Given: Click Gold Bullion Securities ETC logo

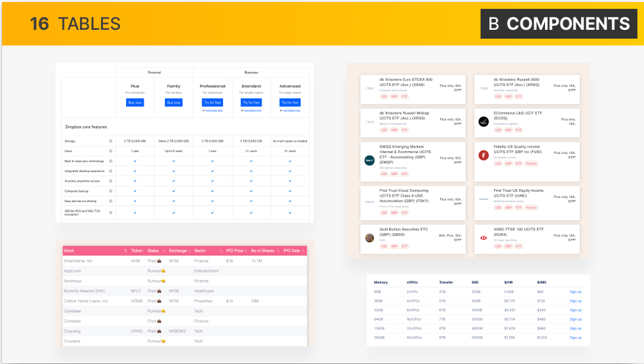Looking at the screenshot, I should click(x=369, y=238).
